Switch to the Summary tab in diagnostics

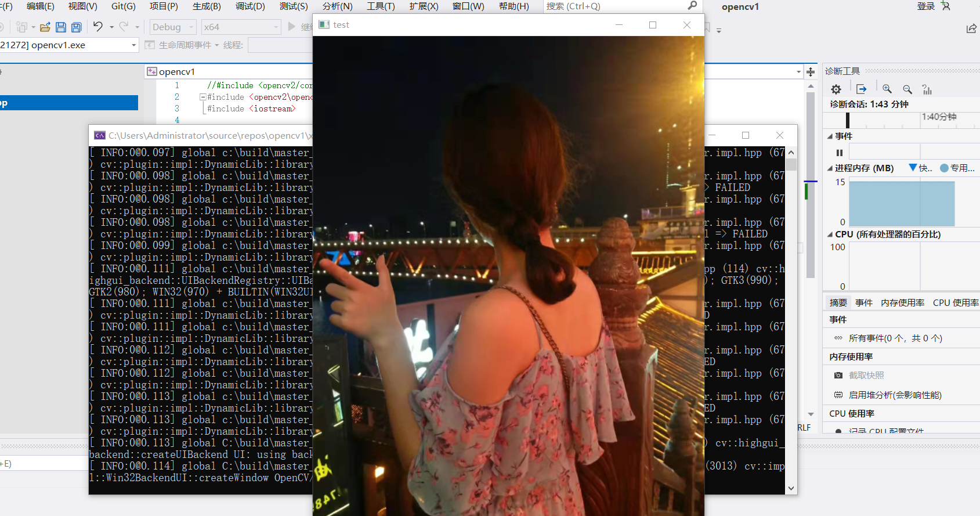click(838, 302)
